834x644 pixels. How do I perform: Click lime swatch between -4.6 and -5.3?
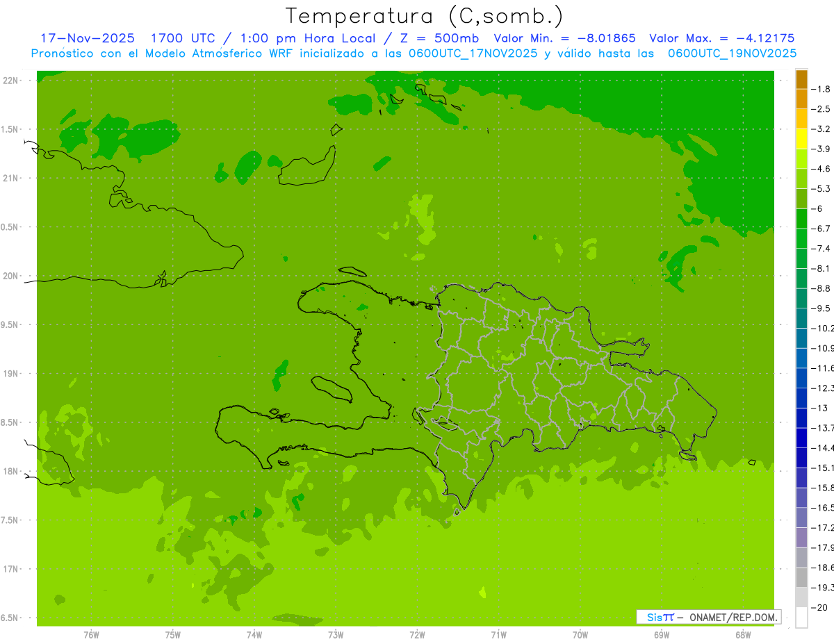[x=801, y=179]
